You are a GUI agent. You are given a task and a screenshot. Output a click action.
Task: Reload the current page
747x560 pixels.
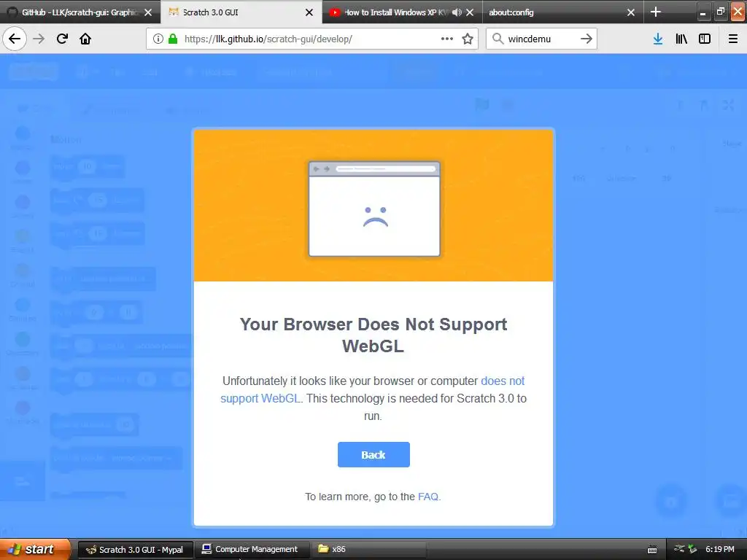[62, 39]
